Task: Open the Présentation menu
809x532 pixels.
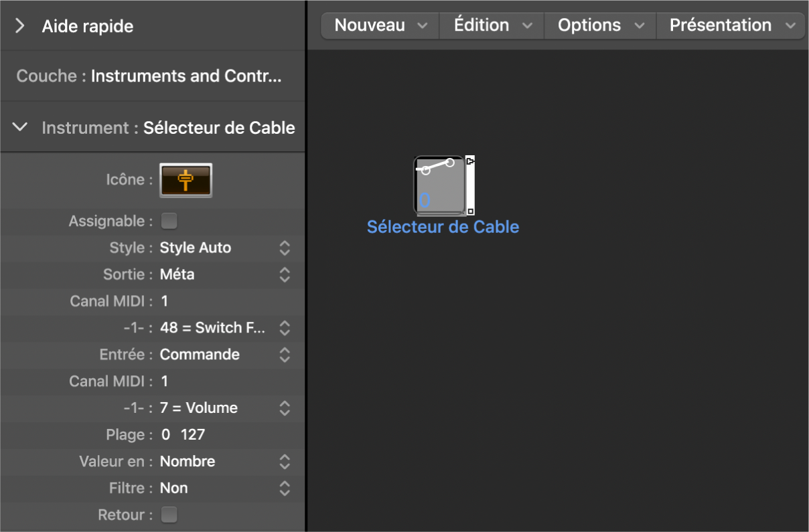Action: [732, 25]
